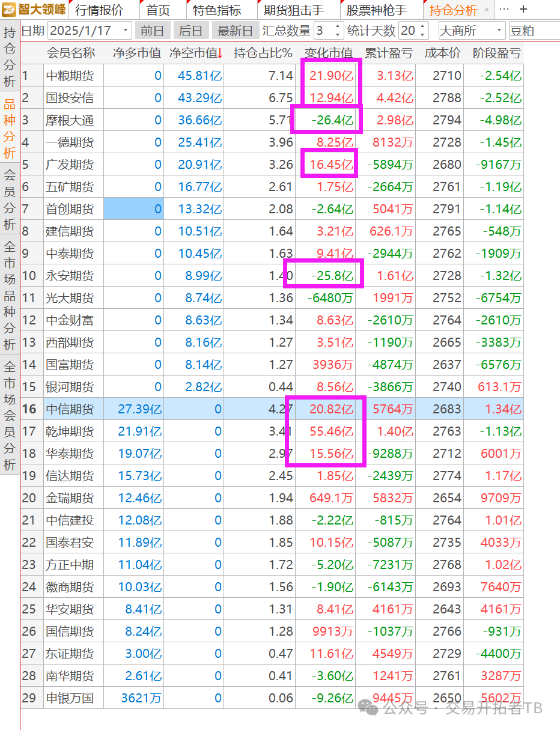Select the 华泰期货 row name
The height and width of the screenshot is (730, 560).
[70, 454]
